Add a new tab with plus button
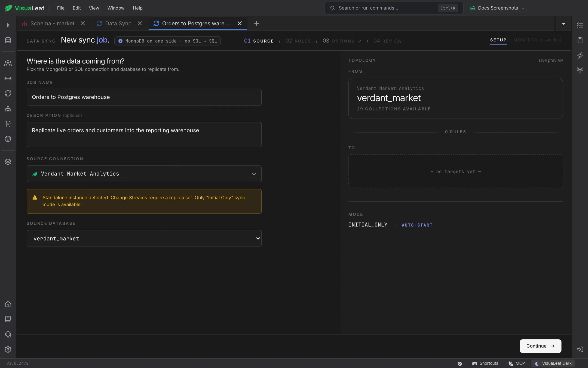The image size is (588, 368). click(256, 23)
